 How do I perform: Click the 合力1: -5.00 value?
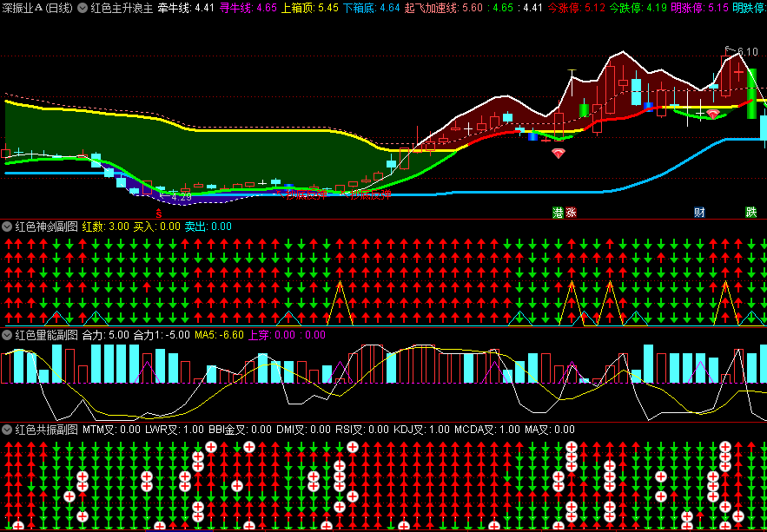tap(162, 335)
